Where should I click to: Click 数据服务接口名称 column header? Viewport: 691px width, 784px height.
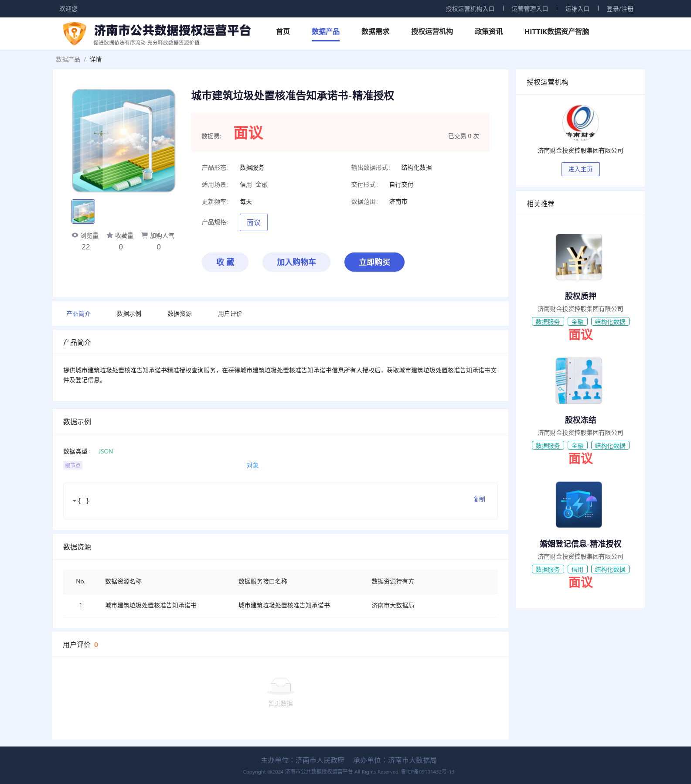(263, 581)
